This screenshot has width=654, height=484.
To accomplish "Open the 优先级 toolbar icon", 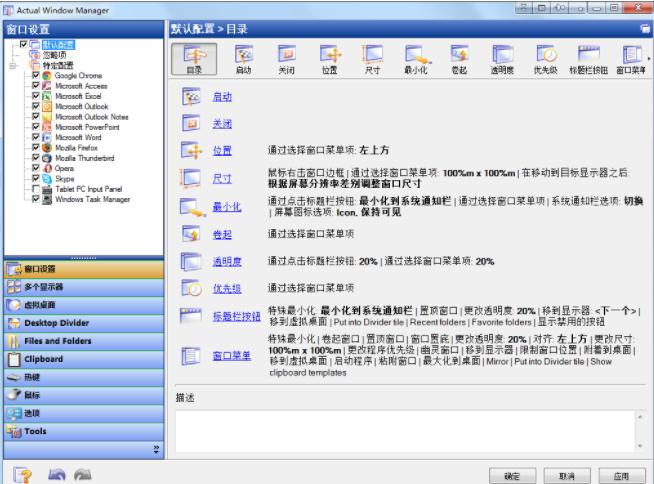I will coord(546,59).
